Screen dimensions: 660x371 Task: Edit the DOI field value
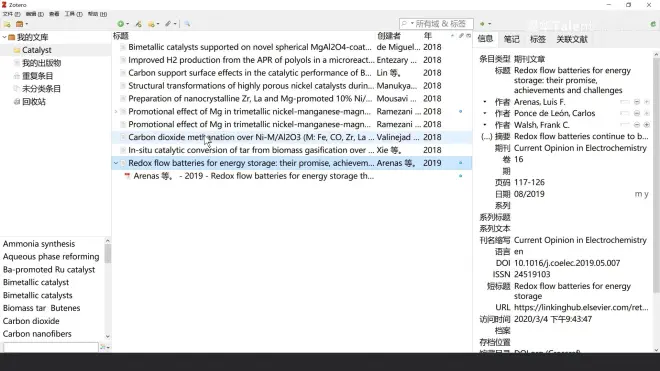(x=567, y=263)
